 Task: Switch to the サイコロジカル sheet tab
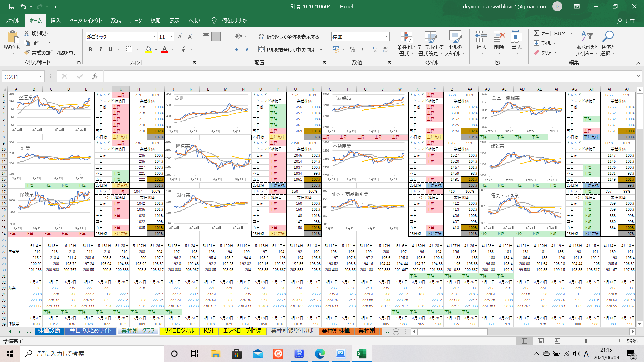[179, 331]
